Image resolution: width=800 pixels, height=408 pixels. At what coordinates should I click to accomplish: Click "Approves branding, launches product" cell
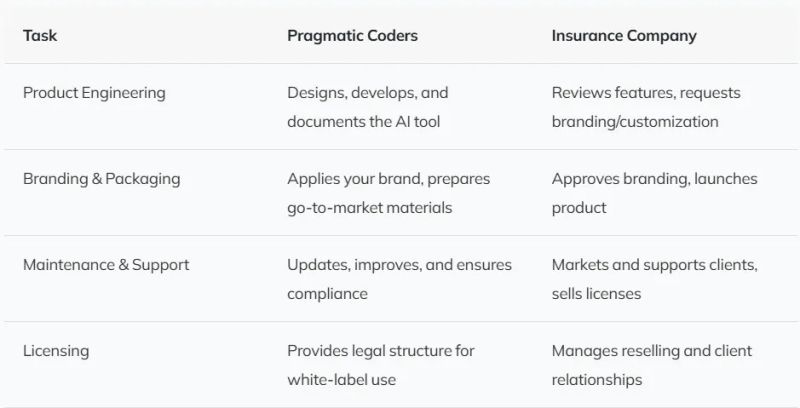[x=654, y=193]
